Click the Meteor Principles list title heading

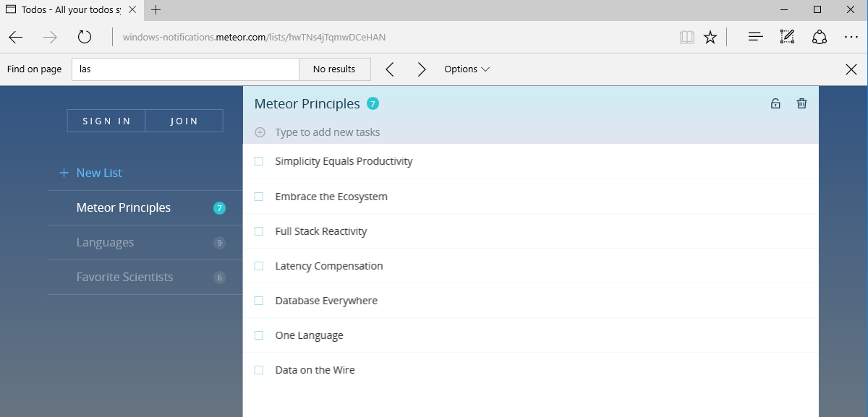click(307, 103)
